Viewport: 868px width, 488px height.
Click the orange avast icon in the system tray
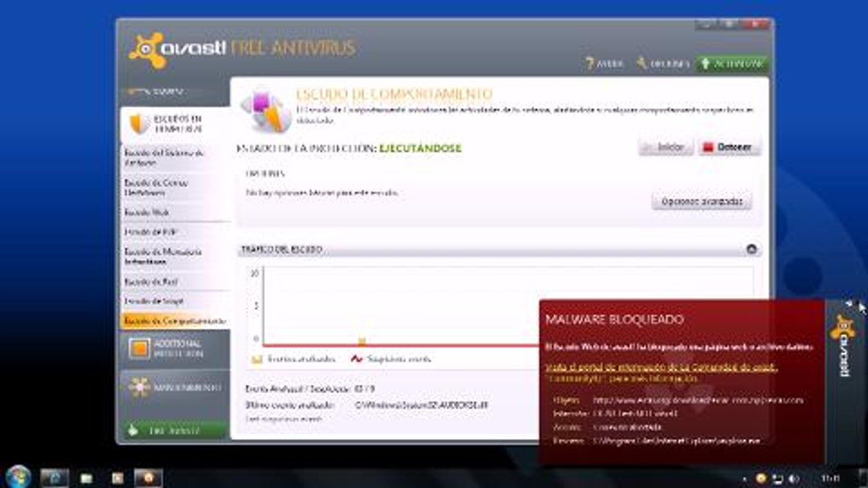pyautogui.click(x=761, y=479)
